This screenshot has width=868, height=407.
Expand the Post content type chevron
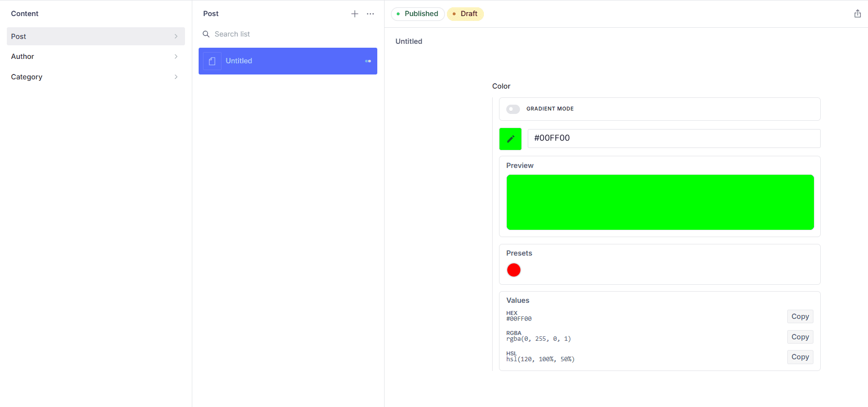coord(176,37)
